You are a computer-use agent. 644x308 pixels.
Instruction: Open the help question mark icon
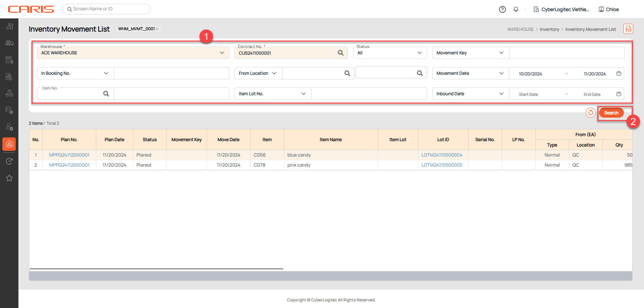tap(502, 9)
